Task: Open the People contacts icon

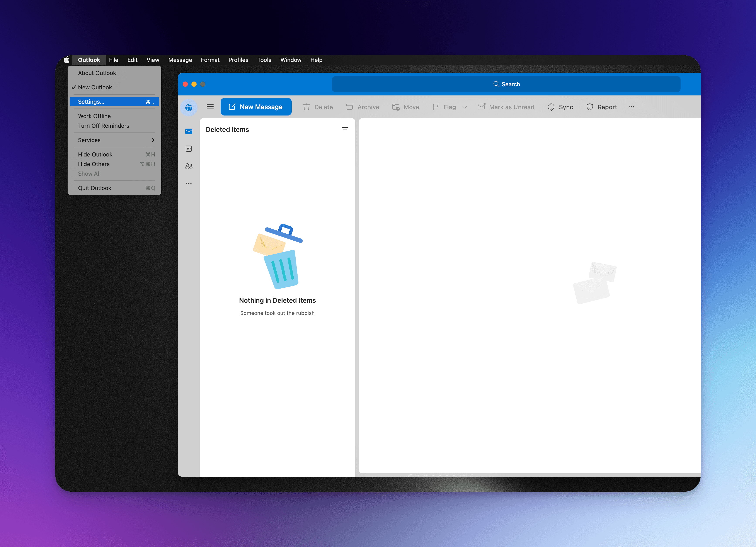Action: (x=189, y=166)
